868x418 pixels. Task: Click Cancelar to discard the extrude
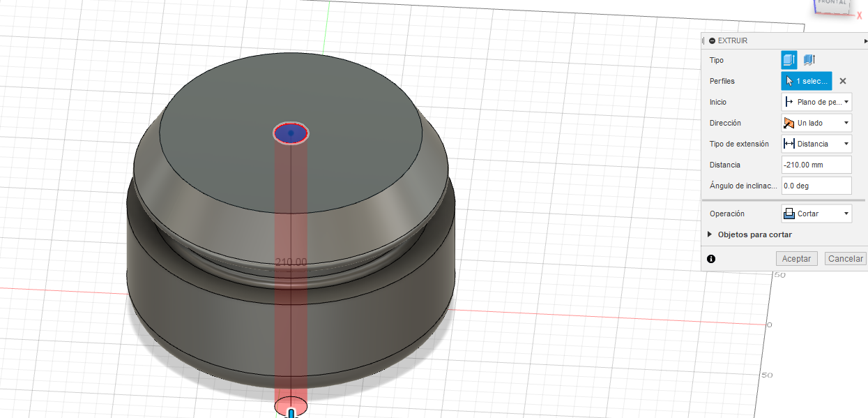coord(846,258)
